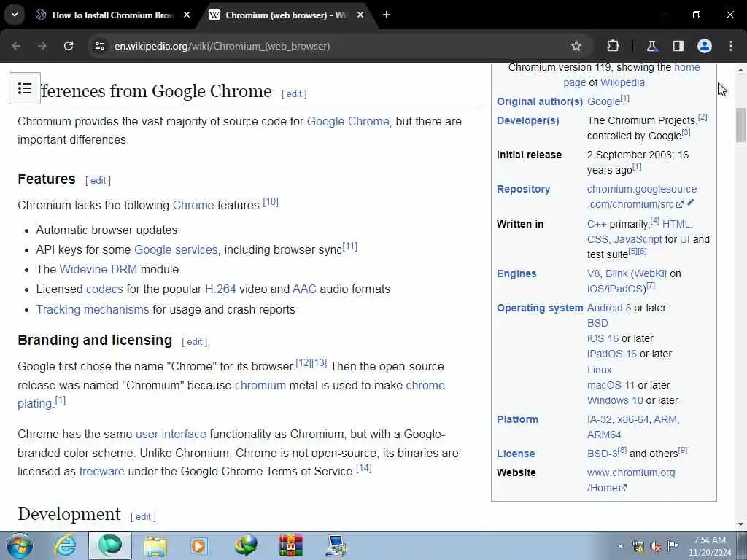
Task: Open the Windows 10 link
Action: coord(615,400)
